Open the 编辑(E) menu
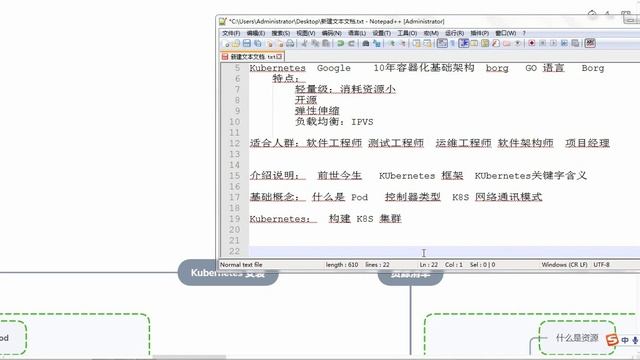The image size is (640, 360). (256, 33)
